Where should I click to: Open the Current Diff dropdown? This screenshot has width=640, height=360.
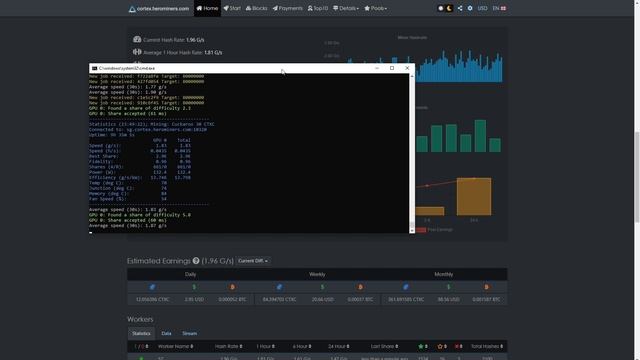[253, 261]
